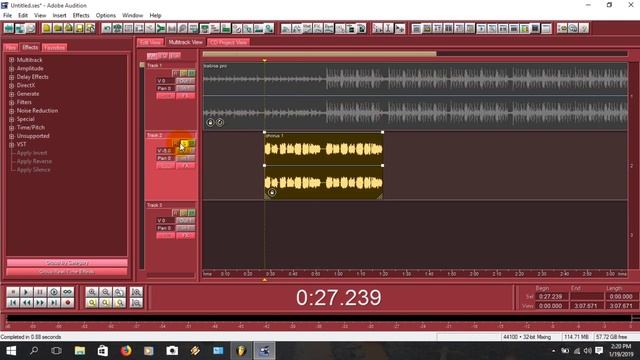Click Group Real-Time Effects button
Image resolution: width=640 pixels, height=360 pixels.
tap(67, 271)
